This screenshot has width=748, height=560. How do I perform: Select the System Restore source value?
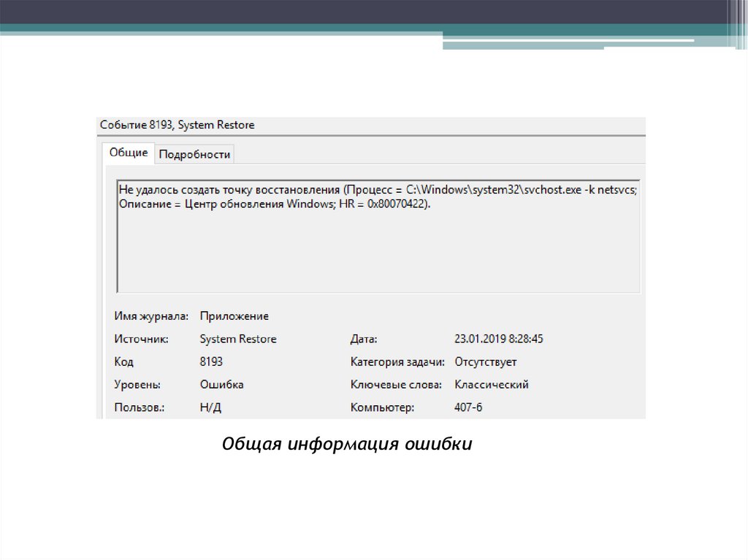pos(238,339)
